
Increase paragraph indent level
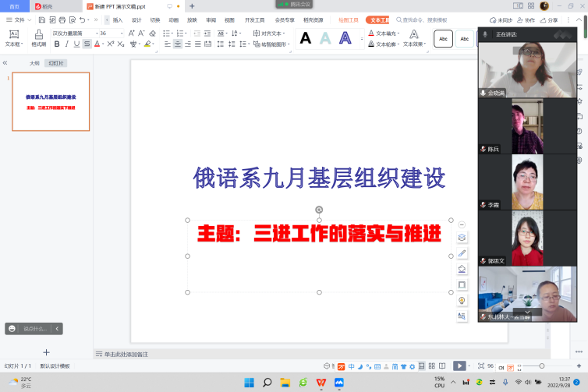[207, 34]
